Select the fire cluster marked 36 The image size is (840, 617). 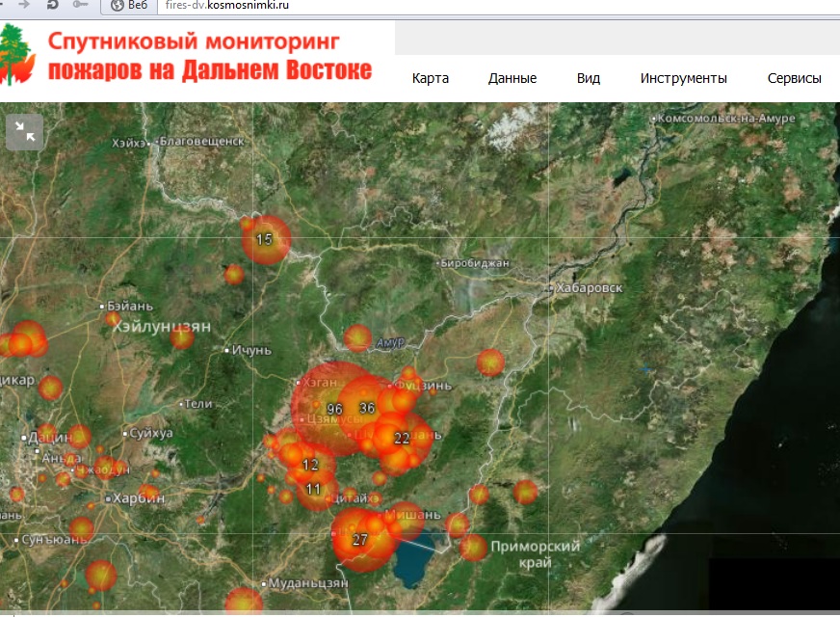coord(367,407)
